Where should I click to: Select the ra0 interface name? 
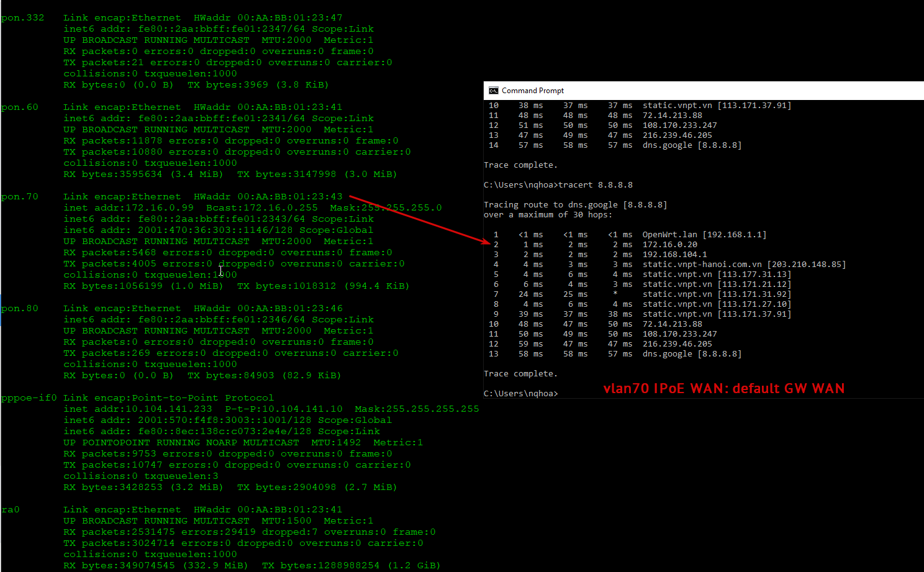pyautogui.click(x=10, y=509)
